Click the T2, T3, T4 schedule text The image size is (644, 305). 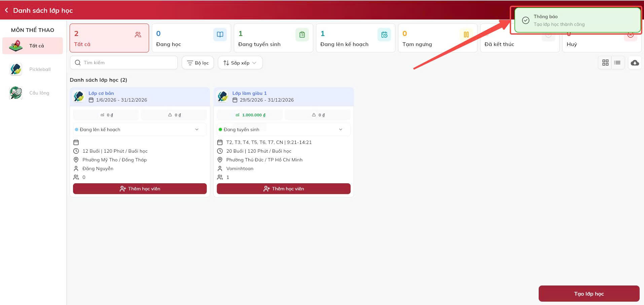coord(269,142)
